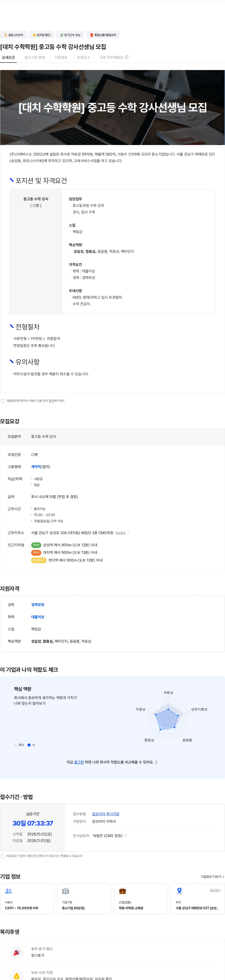Go to the 추천공고 tab
Screen dimensions: 225x980
[83, 57]
